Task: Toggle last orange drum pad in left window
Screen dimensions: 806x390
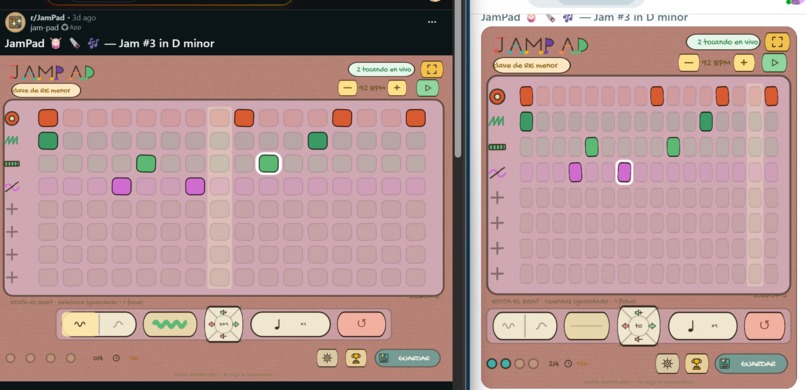Action: coord(415,118)
